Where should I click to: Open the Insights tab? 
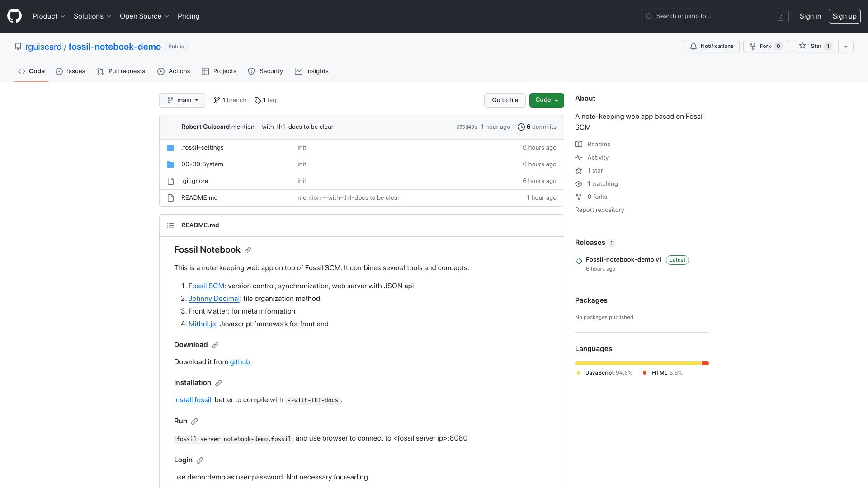click(x=311, y=71)
